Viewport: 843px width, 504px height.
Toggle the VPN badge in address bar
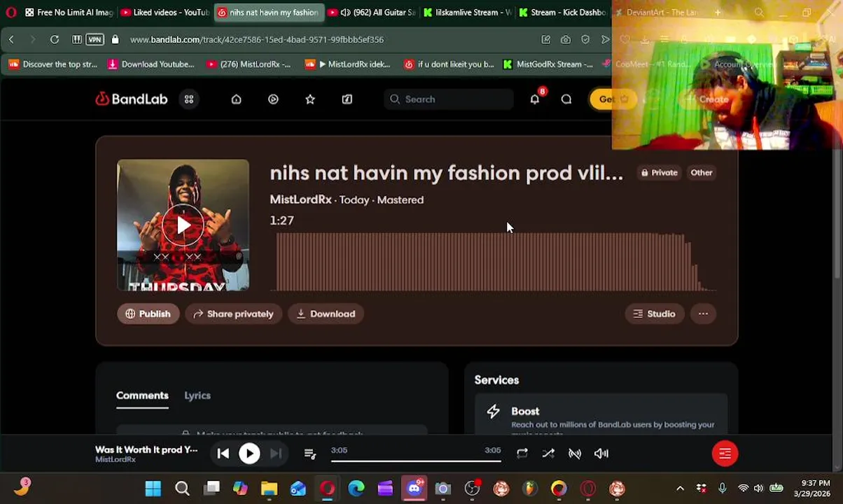click(x=95, y=40)
